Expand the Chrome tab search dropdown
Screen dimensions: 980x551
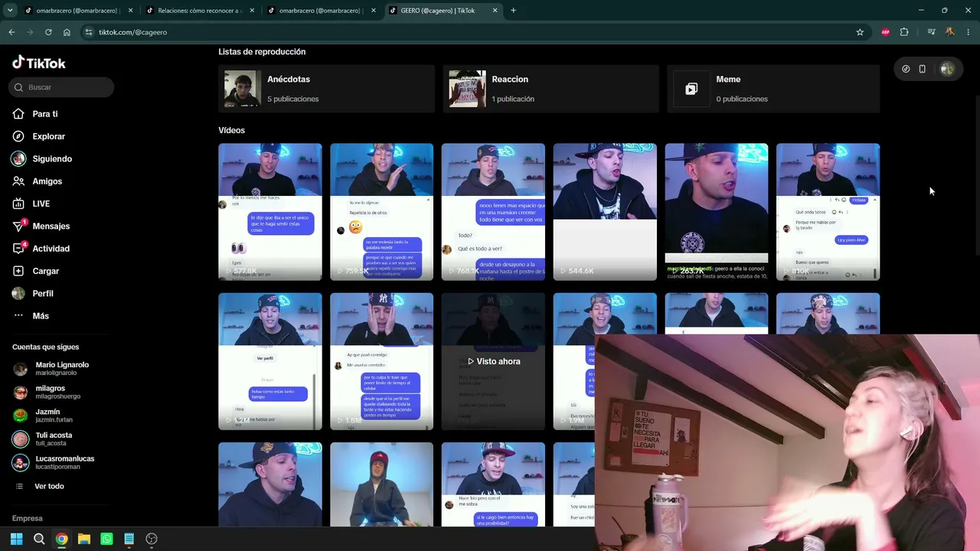(10, 11)
